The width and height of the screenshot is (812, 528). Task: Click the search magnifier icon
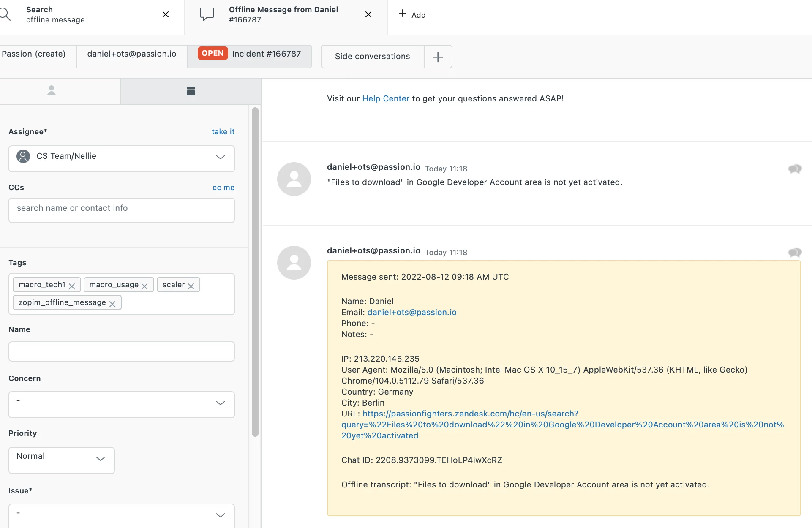click(x=5, y=14)
